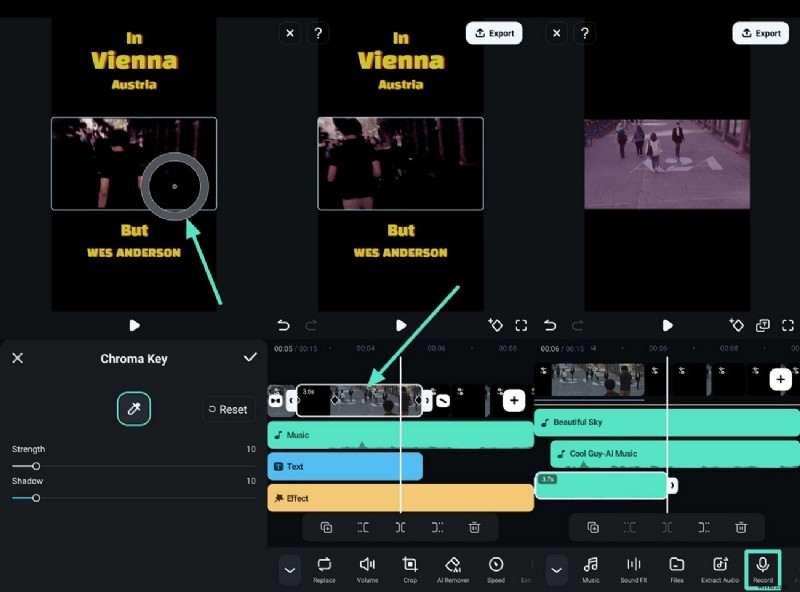Tap the plus button to add media
Image resolution: width=800 pixels, height=592 pixels.
[514, 400]
